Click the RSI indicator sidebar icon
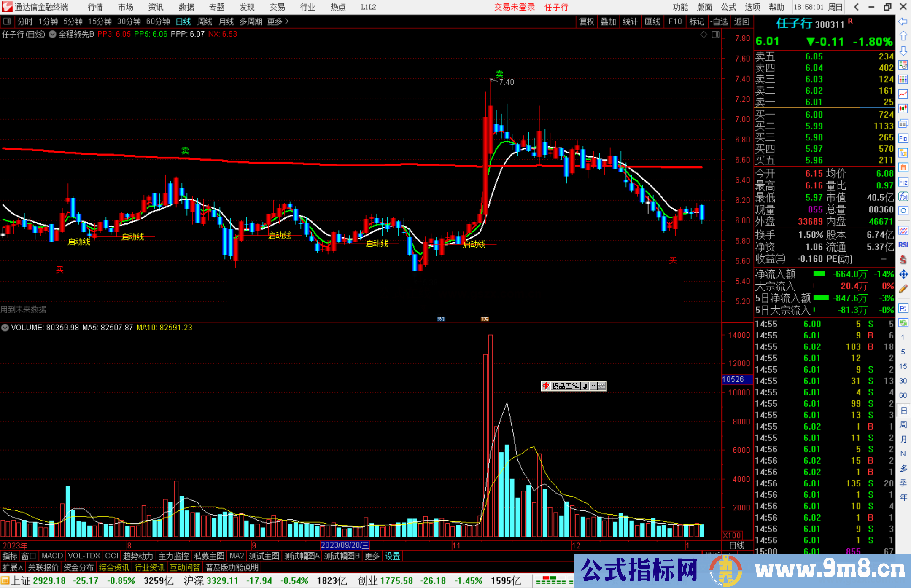 pos(903,245)
